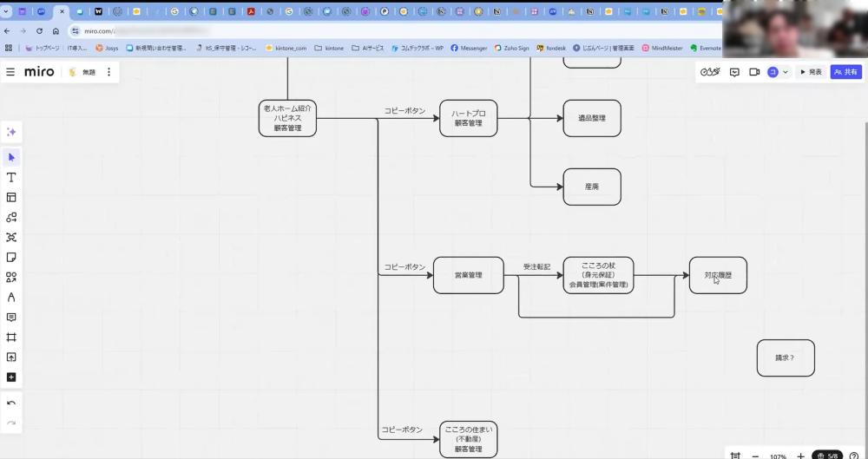This screenshot has height=459, width=868.
Task: Select the comment tool
Action: tap(11, 318)
